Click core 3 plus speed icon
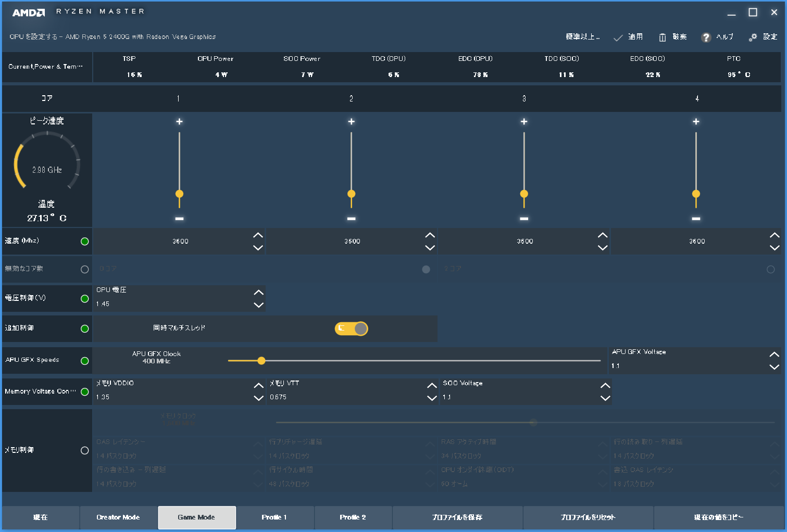The height and width of the screenshot is (532, 787). click(524, 121)
